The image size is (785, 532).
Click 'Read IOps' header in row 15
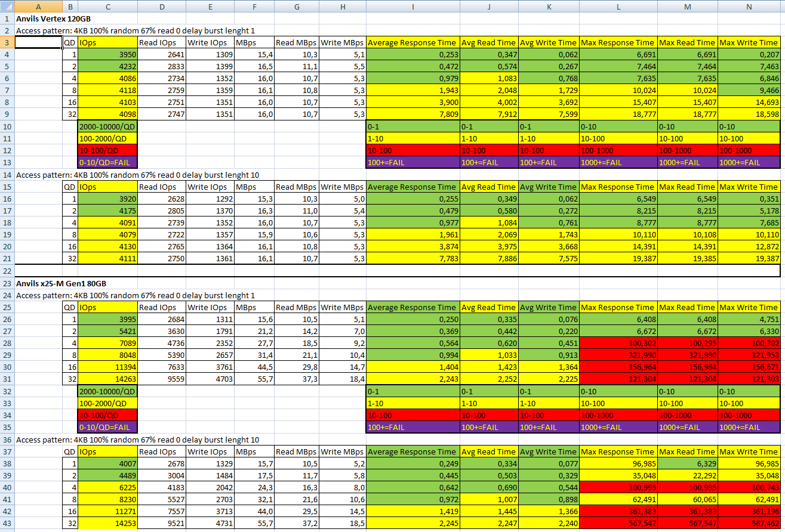[161, 187]
